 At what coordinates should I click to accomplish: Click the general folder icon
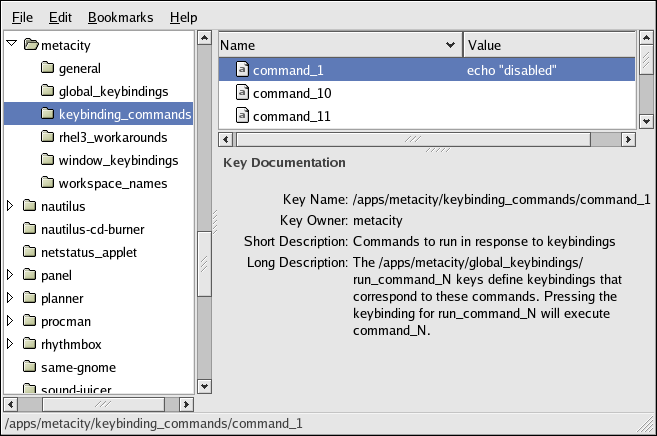pyautogui.click(x=48, y=68)
